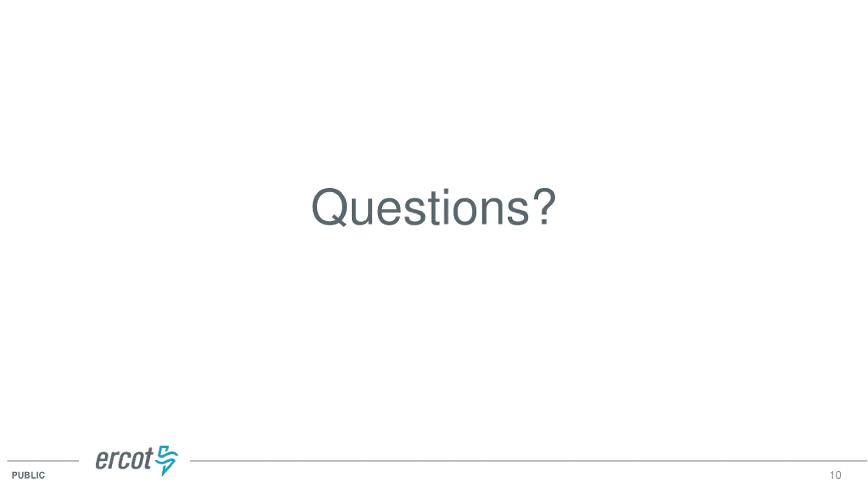868x488 pixels.
Task: Click the letter i in Questions
Action: point(446,207)
